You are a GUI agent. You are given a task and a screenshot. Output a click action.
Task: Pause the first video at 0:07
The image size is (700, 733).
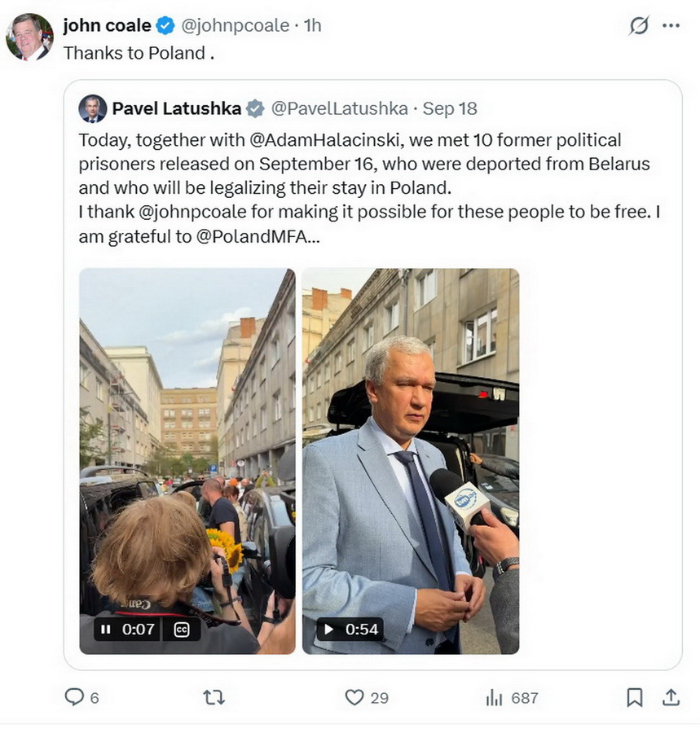pos(106,630)
